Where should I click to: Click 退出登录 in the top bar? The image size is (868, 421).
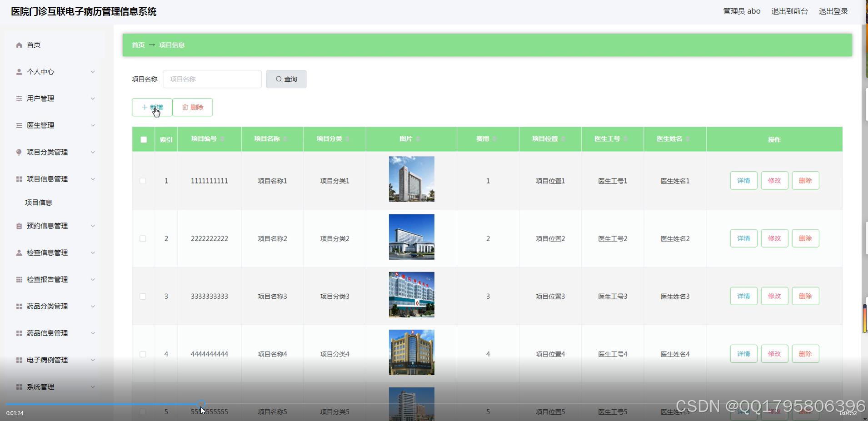[x=833, y=11]
